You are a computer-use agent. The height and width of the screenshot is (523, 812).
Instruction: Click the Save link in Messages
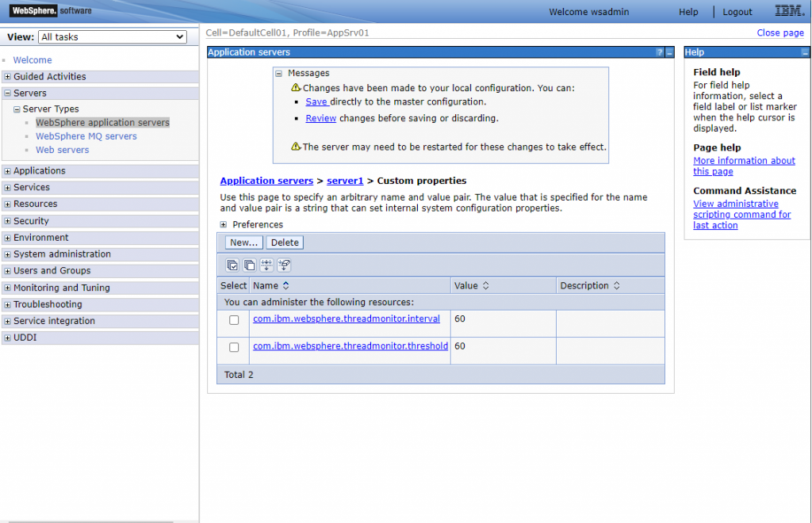316,102
